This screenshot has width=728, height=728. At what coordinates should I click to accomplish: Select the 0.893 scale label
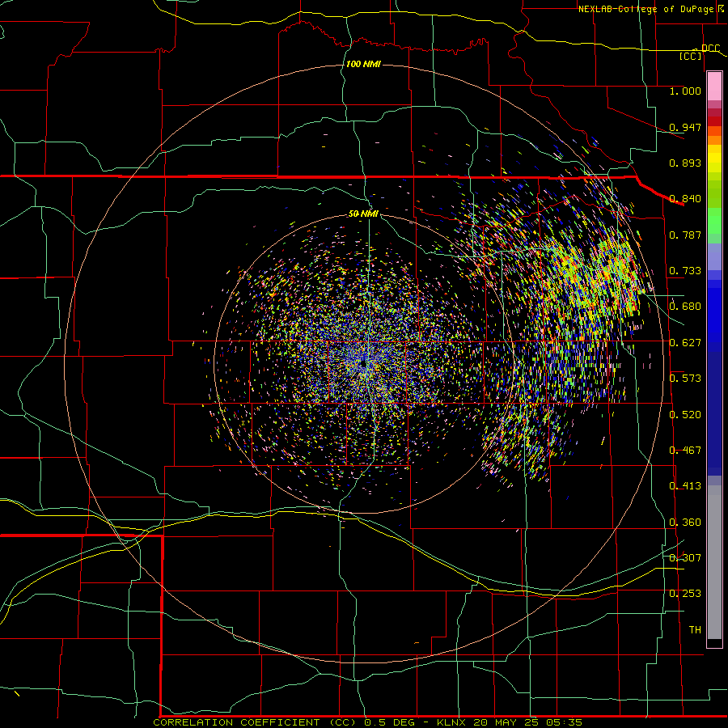click(x=685, y=163)
